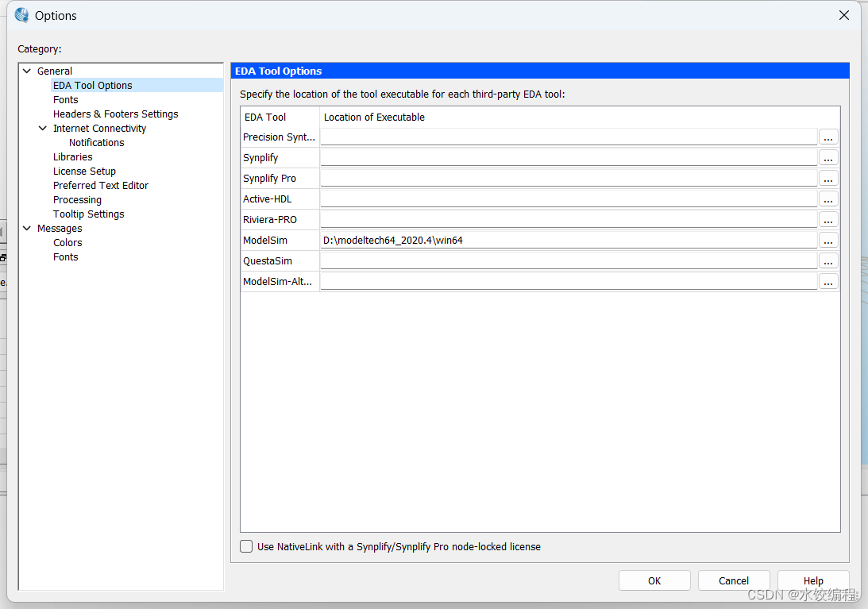Click the ModelSim-Altera location field

(x=569, y=282)
